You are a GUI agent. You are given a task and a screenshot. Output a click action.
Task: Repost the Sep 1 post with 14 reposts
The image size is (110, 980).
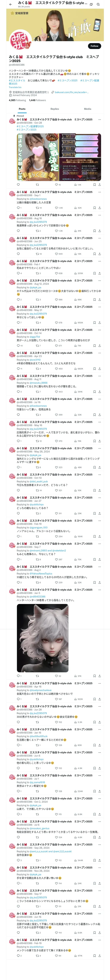(x=38, y=208)
